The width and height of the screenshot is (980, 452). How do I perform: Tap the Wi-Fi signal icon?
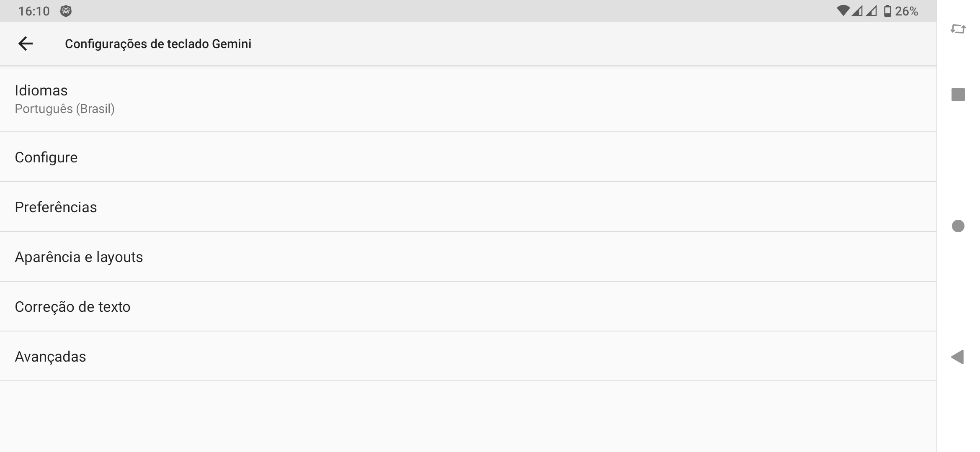click(843, 11)
